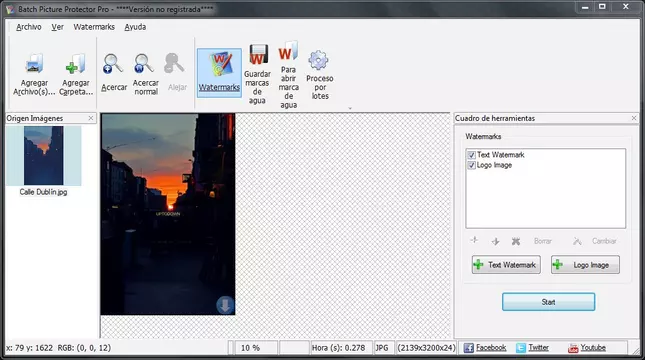Click the Logo Image add button
This screenshot has width=645, height=360.
pos(585,265)
